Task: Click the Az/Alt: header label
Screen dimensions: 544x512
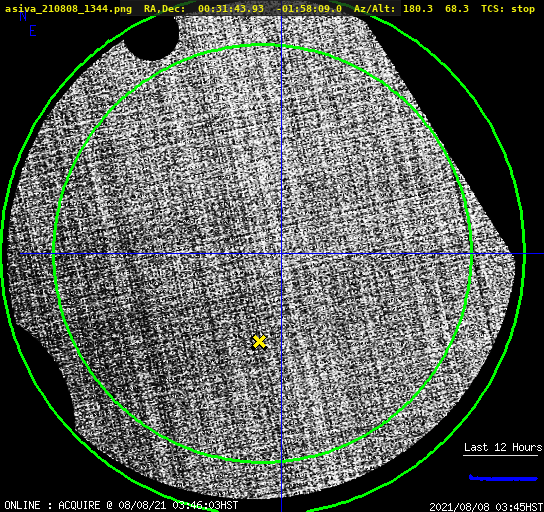Action: pyautogui.click(x=374, y=9)
